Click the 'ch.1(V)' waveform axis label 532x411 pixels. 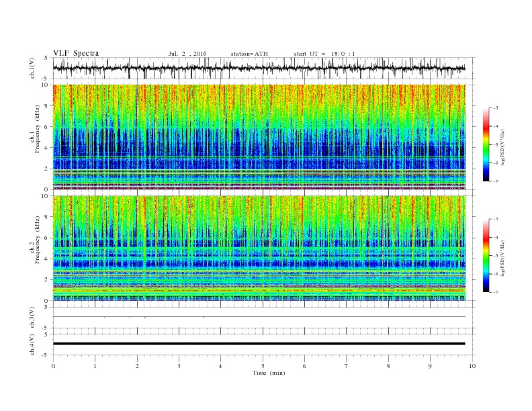tap(32, 68)
